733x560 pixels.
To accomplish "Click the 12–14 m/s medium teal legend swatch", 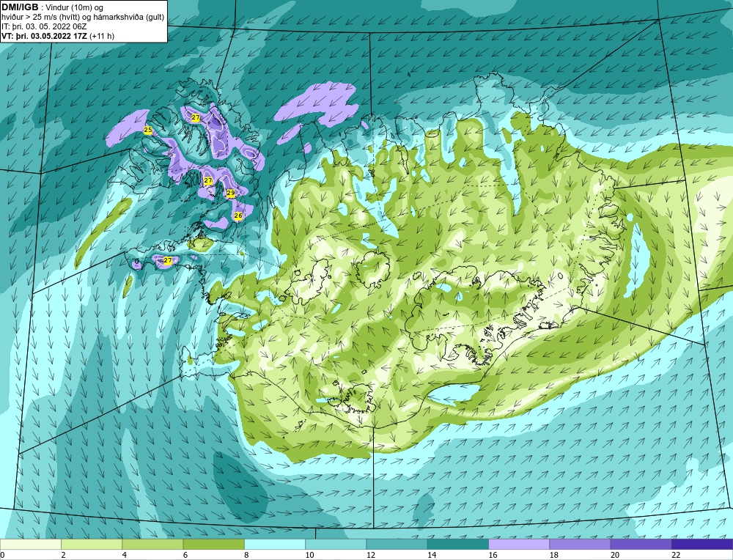I will click(x=397, y=545).
